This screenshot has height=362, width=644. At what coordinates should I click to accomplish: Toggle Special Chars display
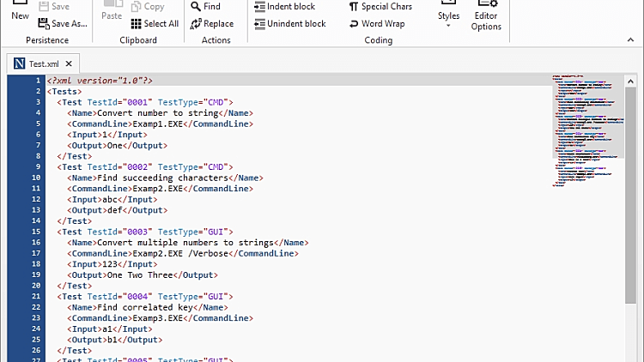click(380, 6)
